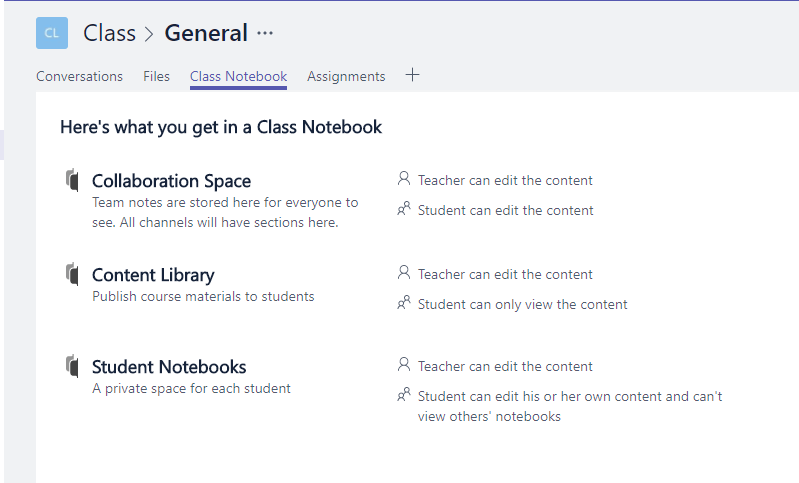Go to the Assignments tab
The height and width of the screenshot is (483, 799).
pos(346,76)
